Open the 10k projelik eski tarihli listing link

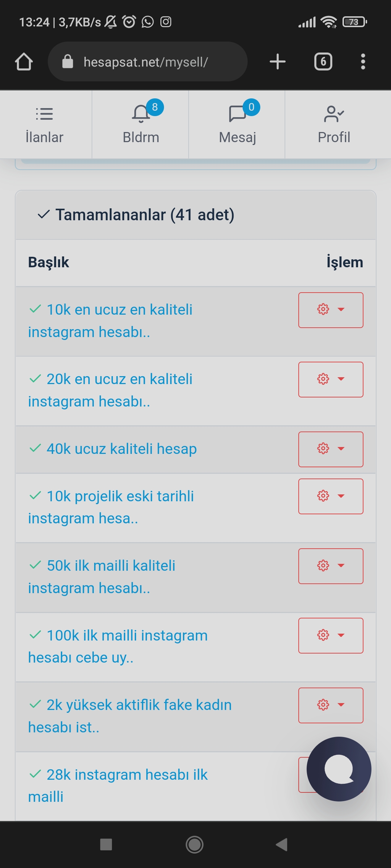[x=111, y=507]
